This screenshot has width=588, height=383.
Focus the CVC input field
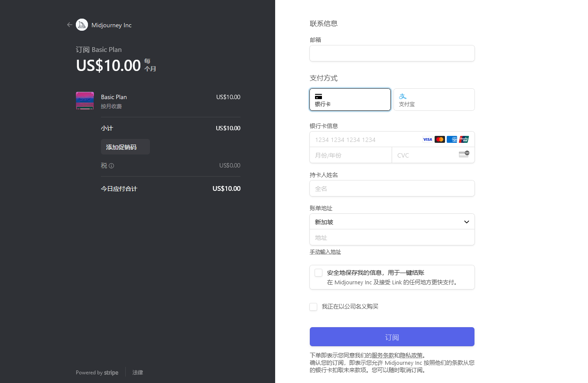click(x=433, y=155)
